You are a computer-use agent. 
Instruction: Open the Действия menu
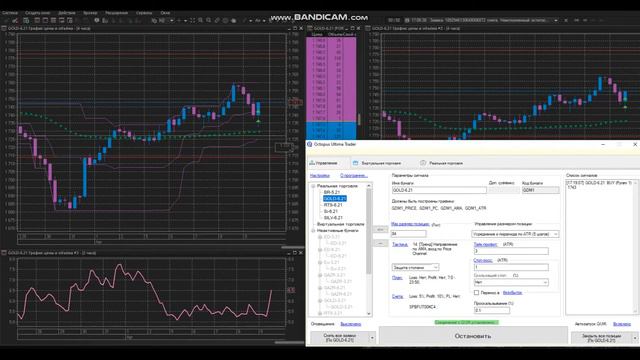pyautogui.click(x=67, y=13)
